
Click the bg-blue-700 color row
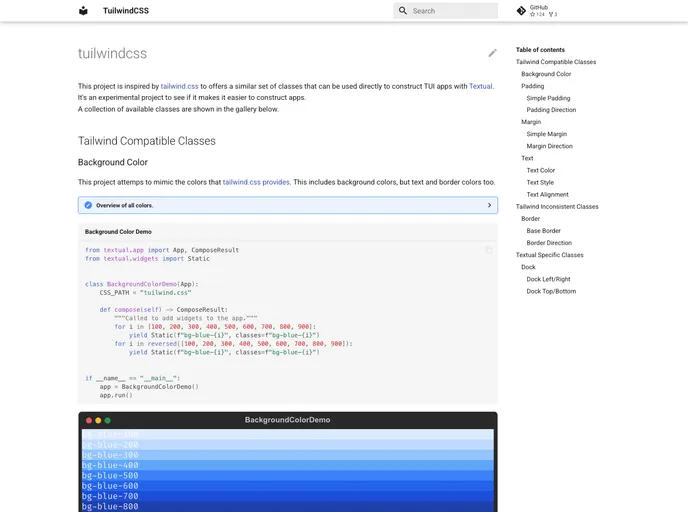[288, 496]
